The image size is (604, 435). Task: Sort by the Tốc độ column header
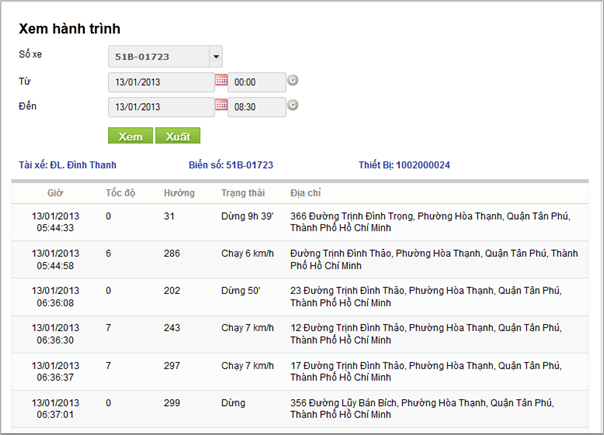[120, 192]
